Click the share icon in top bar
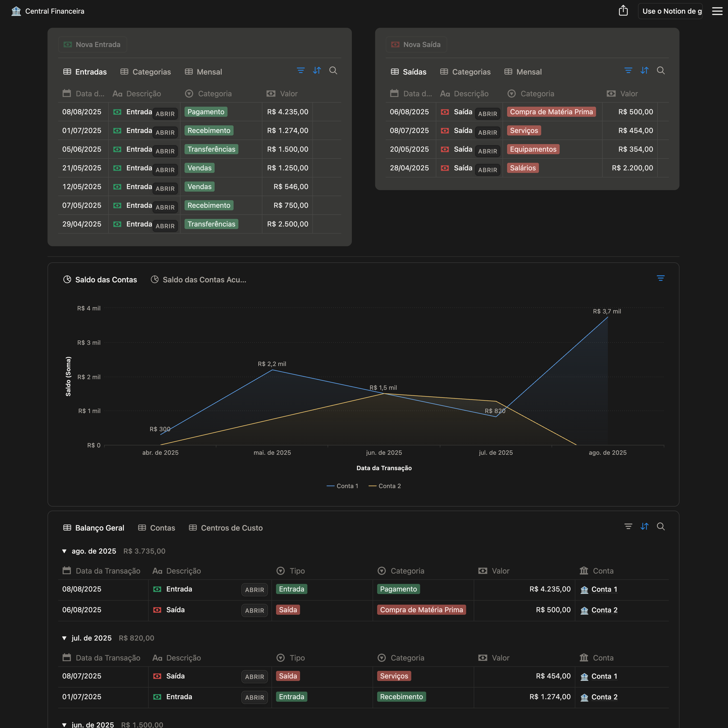The image size is (728, 728). pyautogui.click(x=623, y=11)
